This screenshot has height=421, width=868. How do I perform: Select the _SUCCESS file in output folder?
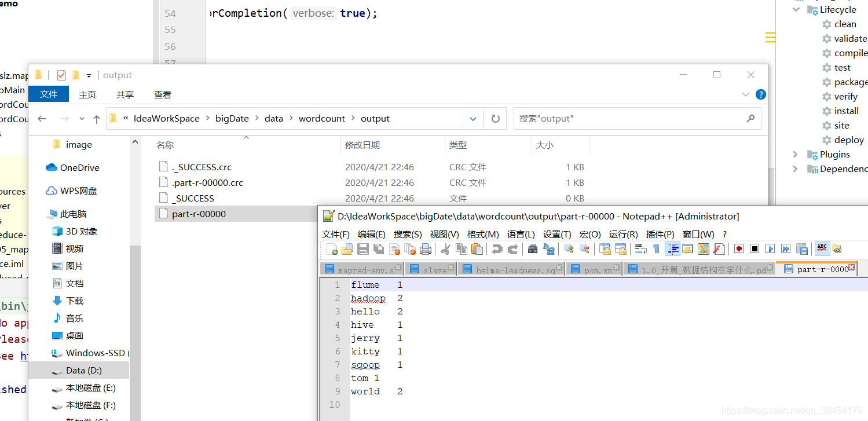[193, 198]
